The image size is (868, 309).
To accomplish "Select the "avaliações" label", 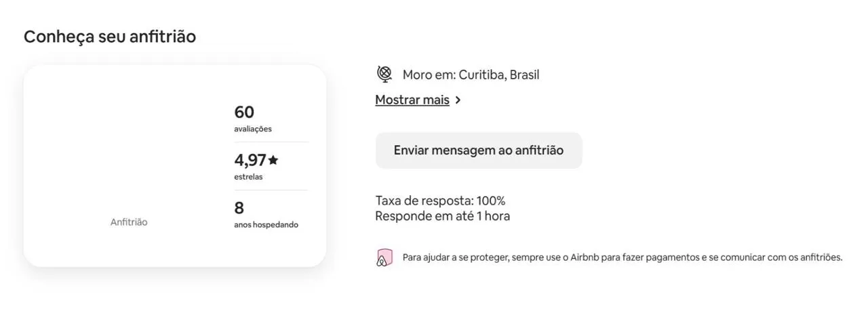I will (253, 129).
